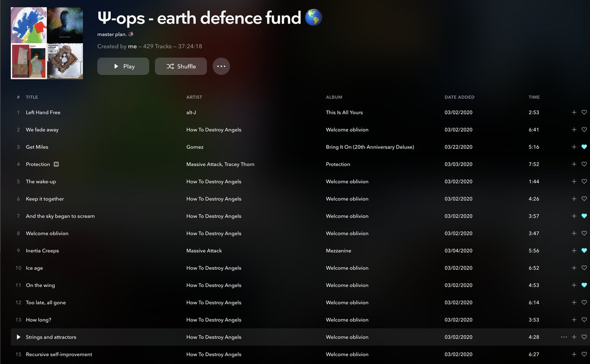Favorite the track Strings and attractors
Screen dimensions: 590x364
tap(584, 337)
